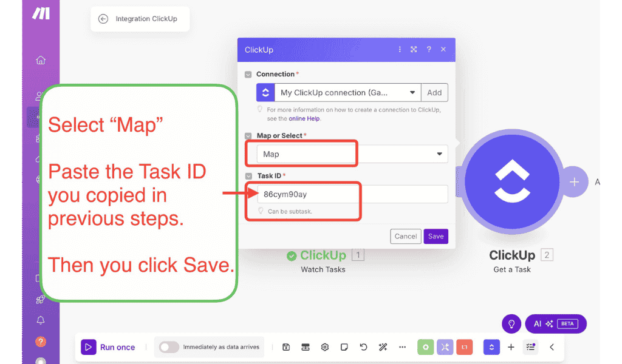Toggle the Map or Select field checkbox
Screen dimensions: 622x364
point(248,136)
